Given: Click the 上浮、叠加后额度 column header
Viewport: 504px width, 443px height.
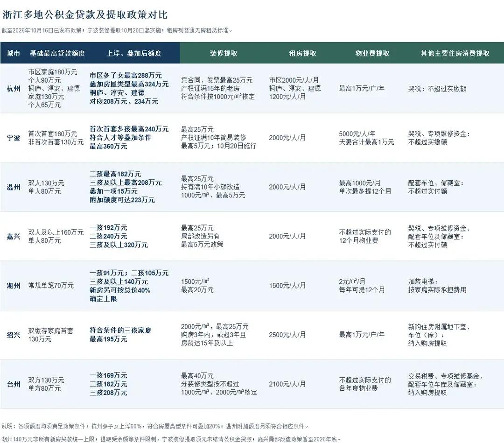Looking at the screenshot, I should [x=134, y=53].
